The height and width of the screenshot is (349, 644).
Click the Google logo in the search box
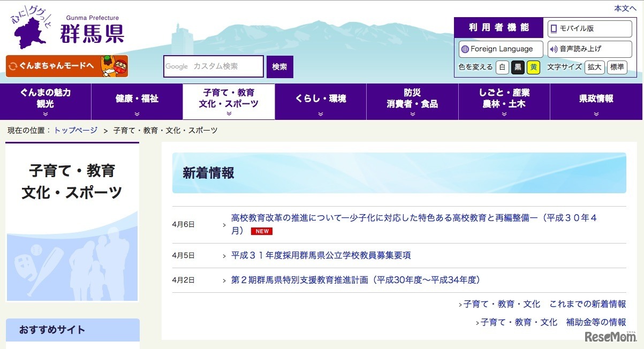coord(176,66)
